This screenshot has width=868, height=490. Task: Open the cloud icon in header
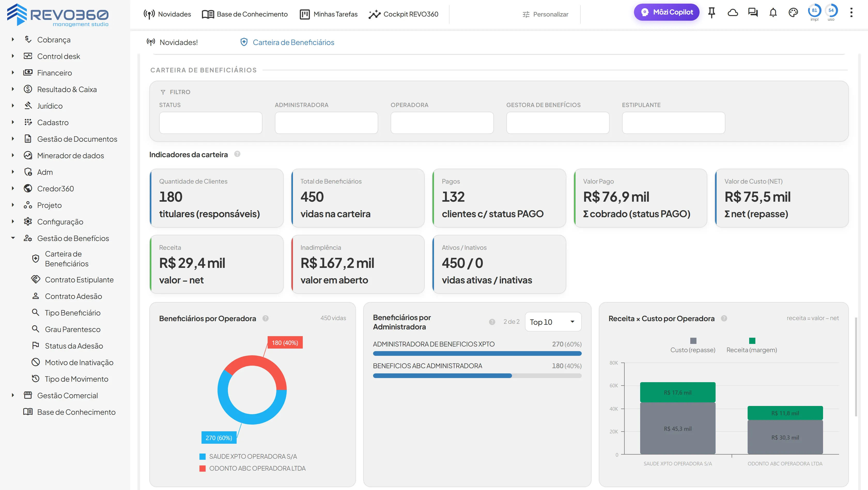pos(733,13)
